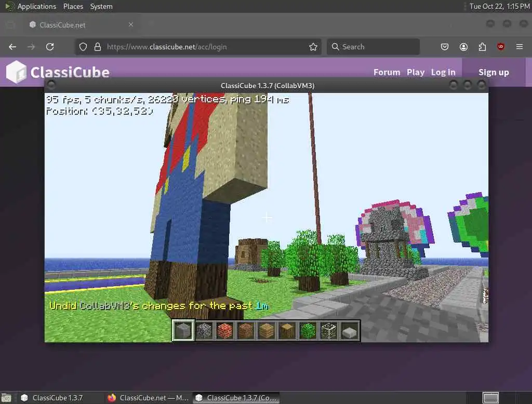Image resolution: width=532 pixels, height=404 pixels.
Task: Switch to ClassiCube 1.3.7 (Co... taskbar entry
Action: (237, 398)
